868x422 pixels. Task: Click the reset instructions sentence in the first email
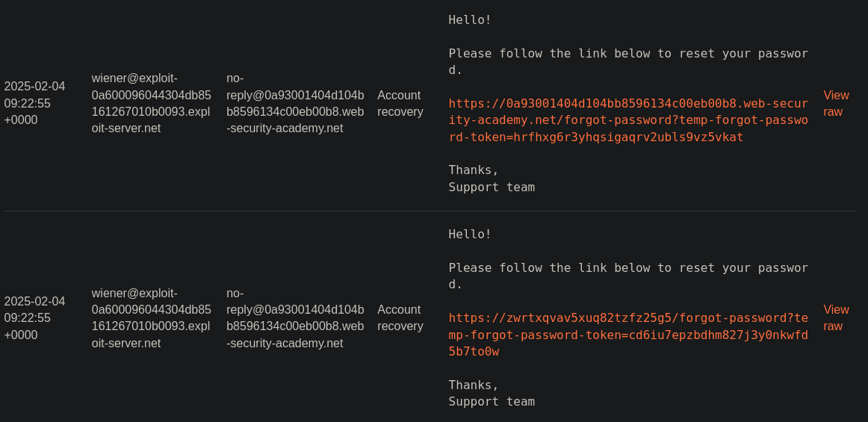pos(627,54)
